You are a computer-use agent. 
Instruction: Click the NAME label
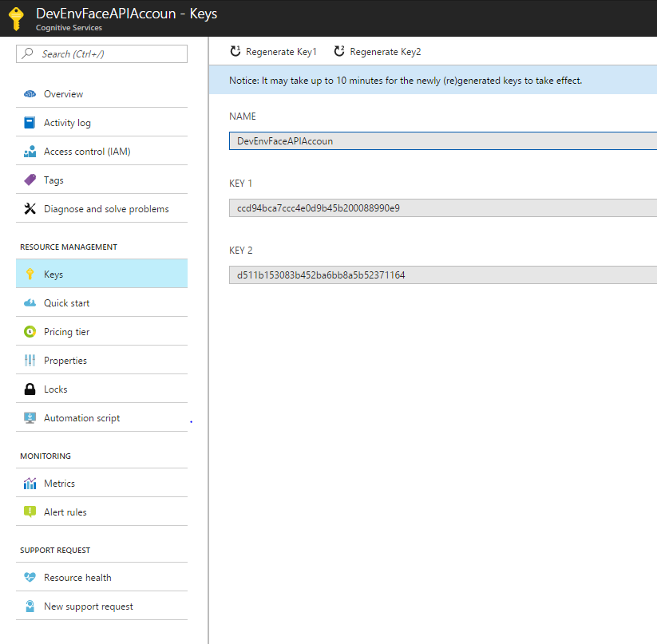(242, 116)
